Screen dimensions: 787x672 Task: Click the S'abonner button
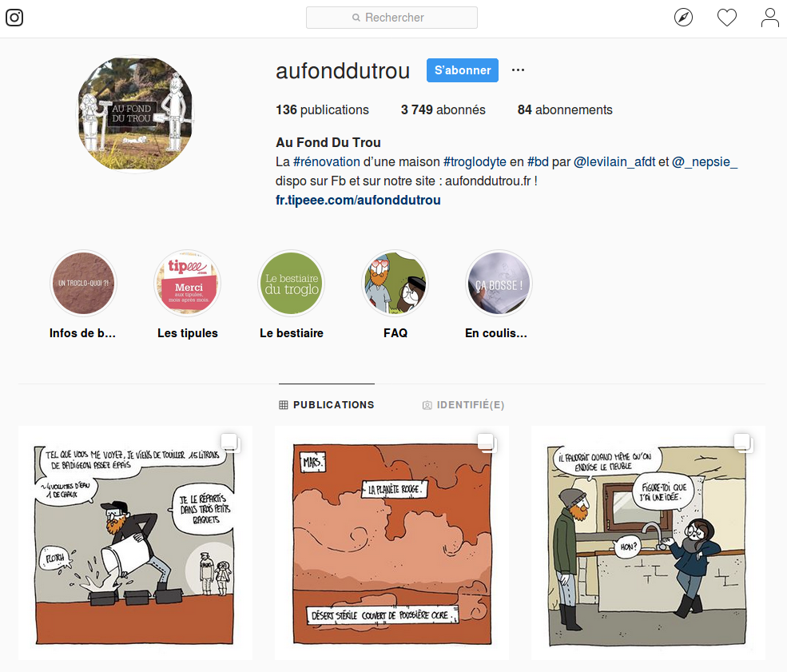(x=463, y=70)
